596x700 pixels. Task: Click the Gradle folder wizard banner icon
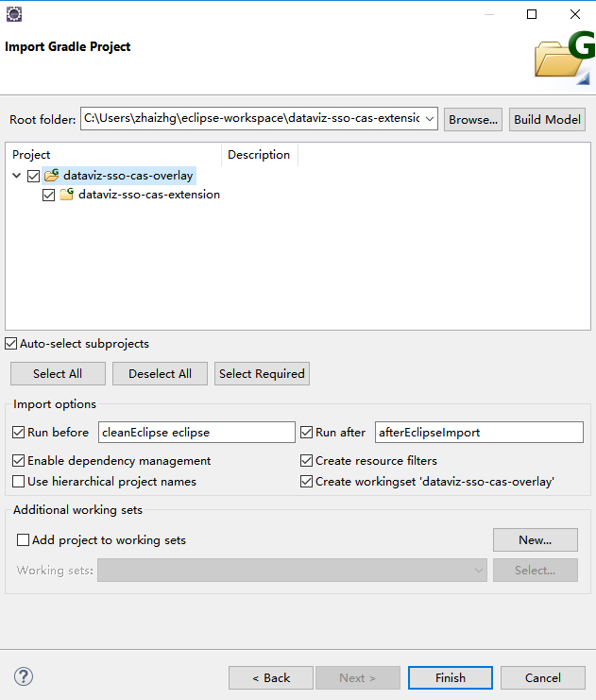click(x=564, y=59)
